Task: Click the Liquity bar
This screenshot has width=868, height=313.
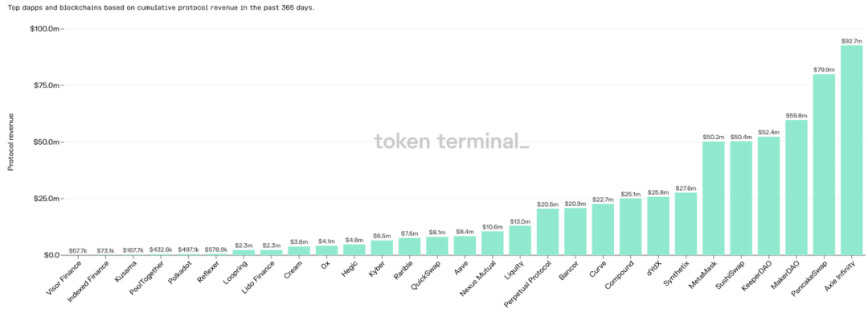Action: click(x=520, y=240)
